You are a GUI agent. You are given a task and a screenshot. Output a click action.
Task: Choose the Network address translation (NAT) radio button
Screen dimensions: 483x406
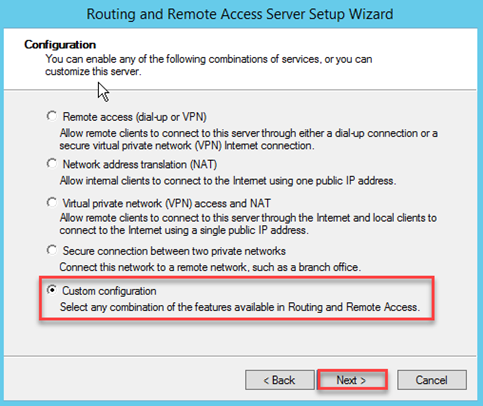52,164
